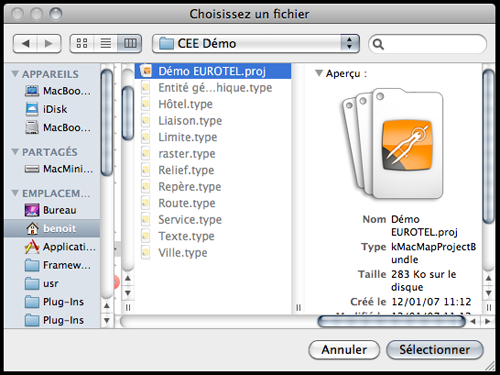Image resolution: width=500 pixels, height=375 pixels.
Task: Open the Applications icon in sidebar
Action: tap(32, 247)
